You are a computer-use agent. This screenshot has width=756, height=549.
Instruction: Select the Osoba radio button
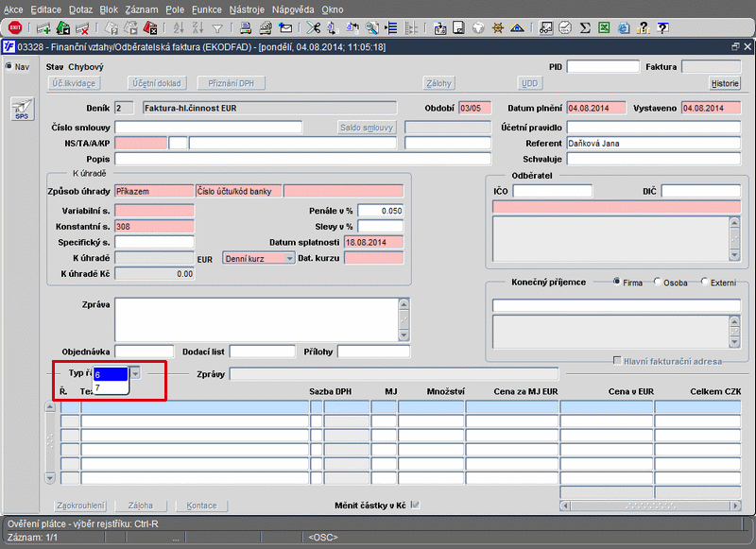coord(658,282)
